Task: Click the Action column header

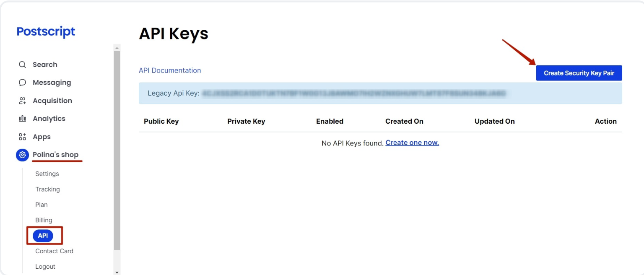Action: [606, 121]
